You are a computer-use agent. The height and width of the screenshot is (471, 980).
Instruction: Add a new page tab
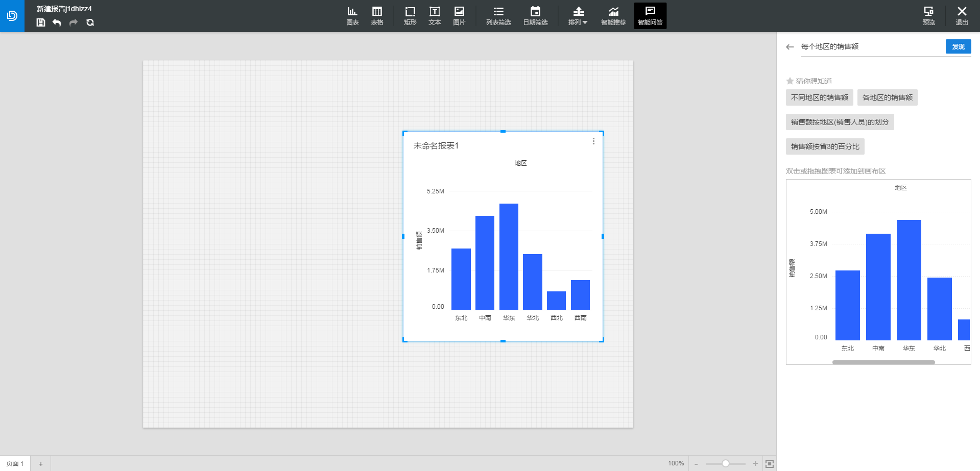(41, 463)
